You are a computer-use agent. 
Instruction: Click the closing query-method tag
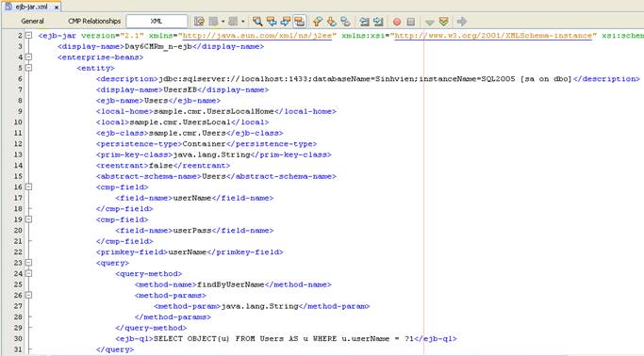[x=151, y=328]
